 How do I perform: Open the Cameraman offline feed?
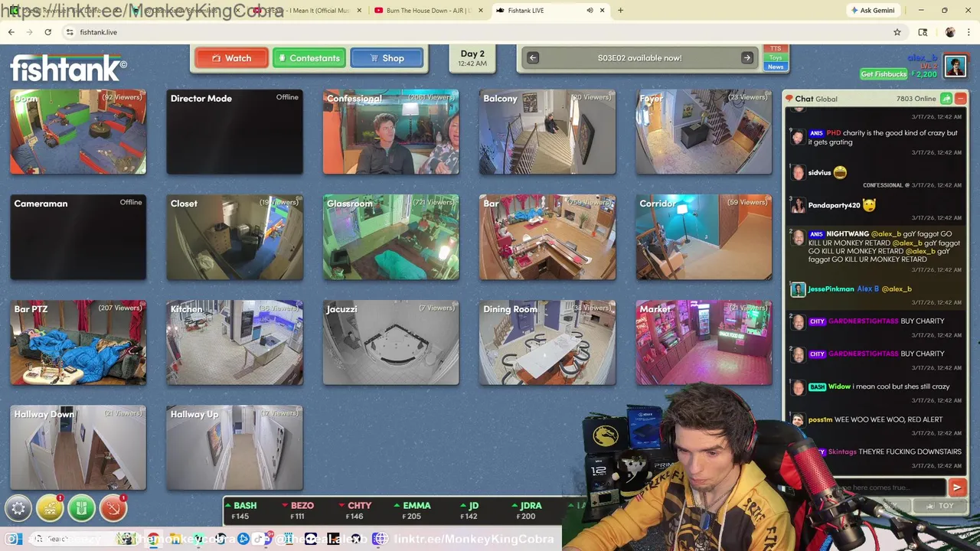78,237
